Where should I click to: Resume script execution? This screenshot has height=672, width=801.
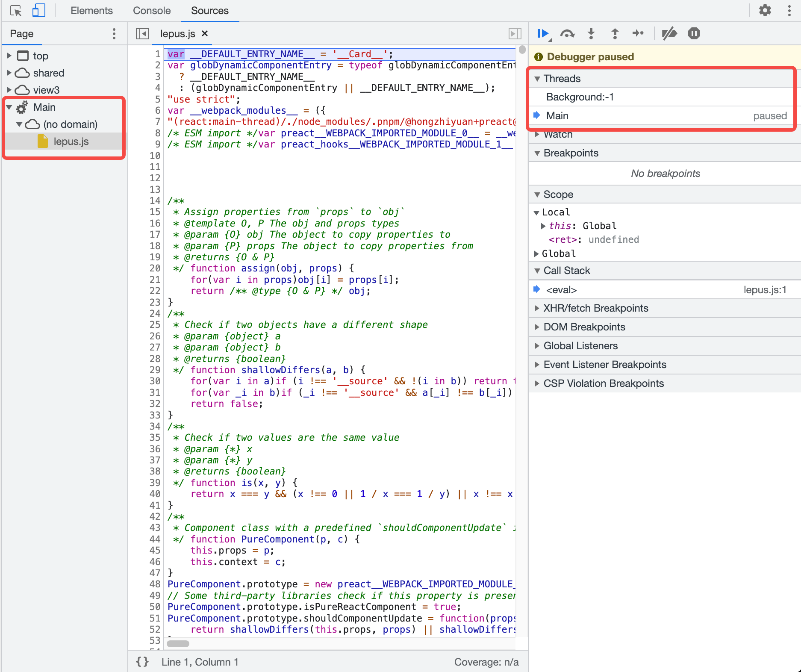click(543, 33)
